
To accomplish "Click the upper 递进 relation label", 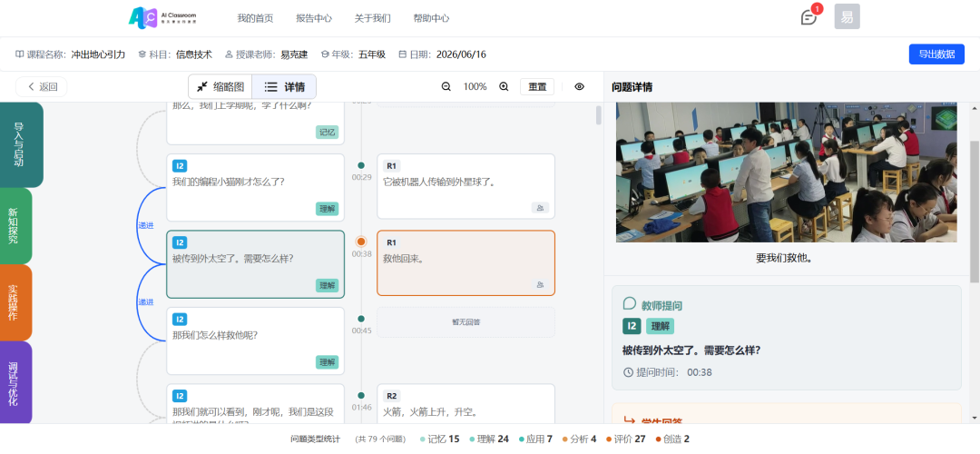I will coord(145,225).
